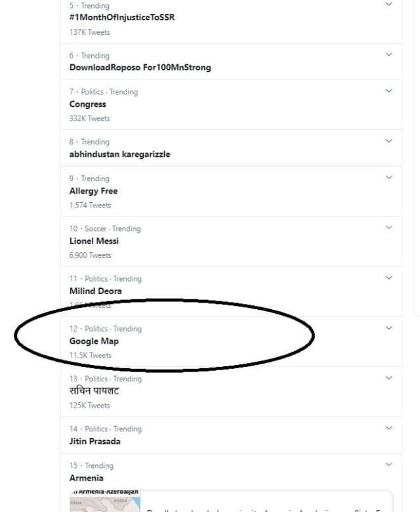
Task: Click the Armenia trending topic title
Action: pyautogui.click(x=87, y=478)
